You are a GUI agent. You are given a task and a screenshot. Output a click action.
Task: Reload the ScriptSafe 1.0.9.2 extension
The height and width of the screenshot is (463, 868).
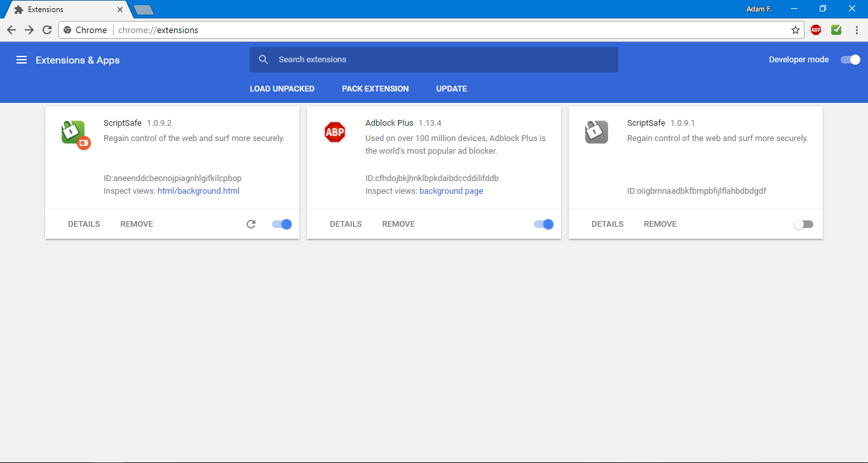251,224
